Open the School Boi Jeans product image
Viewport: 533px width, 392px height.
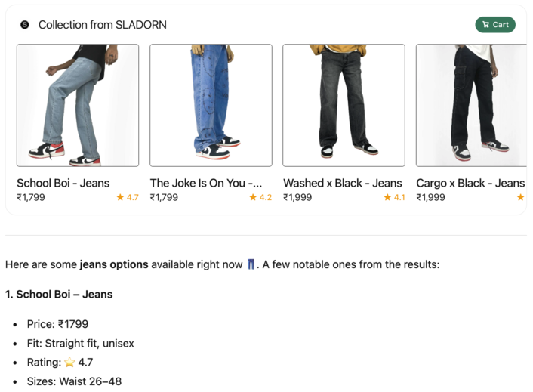click(x=78, y=105)
